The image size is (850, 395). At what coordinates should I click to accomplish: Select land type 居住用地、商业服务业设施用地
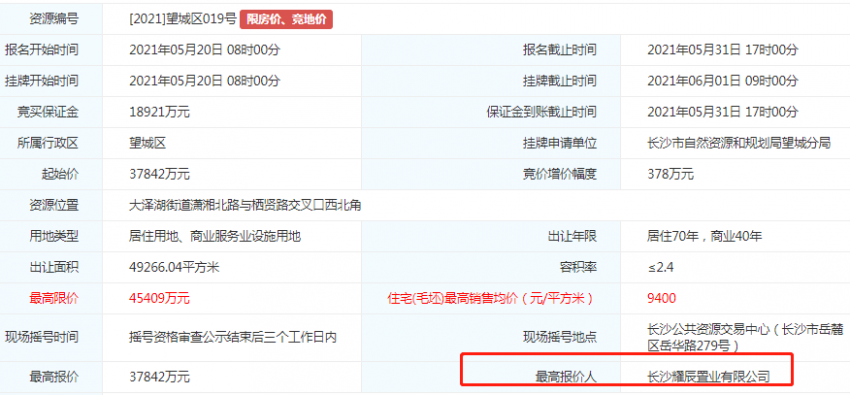coord(215,237)
